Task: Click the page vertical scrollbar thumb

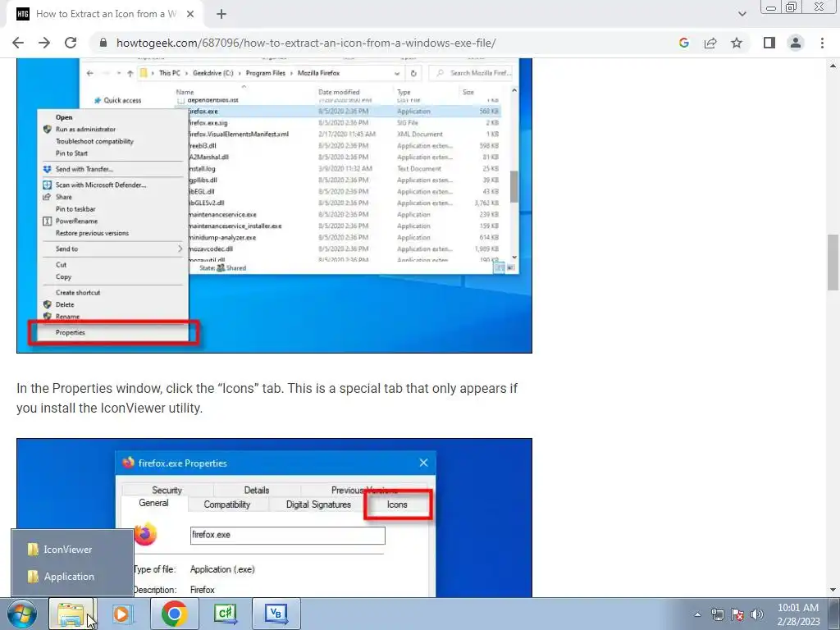Action: (x=833, y=262)
